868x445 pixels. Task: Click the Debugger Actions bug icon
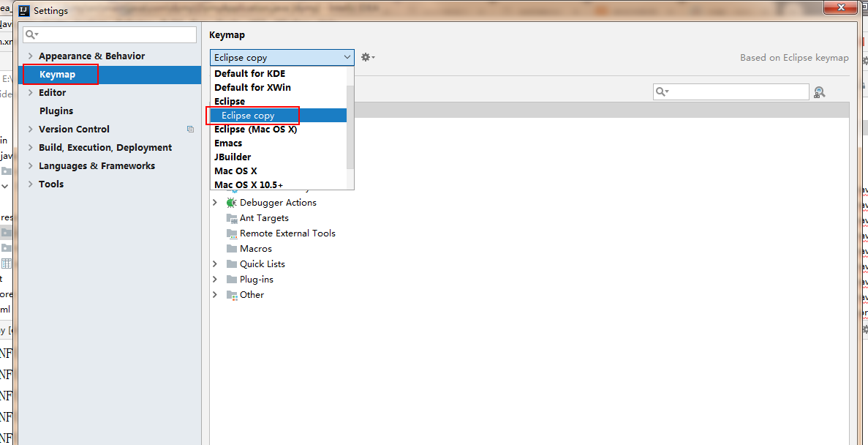231,202
